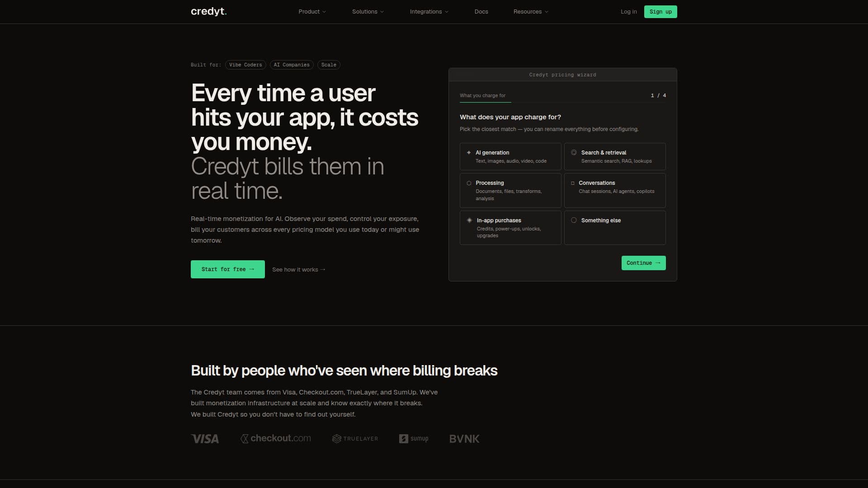Click the Vibe Coders tag pill
The image size is (868, 488).
coord(245,65)
